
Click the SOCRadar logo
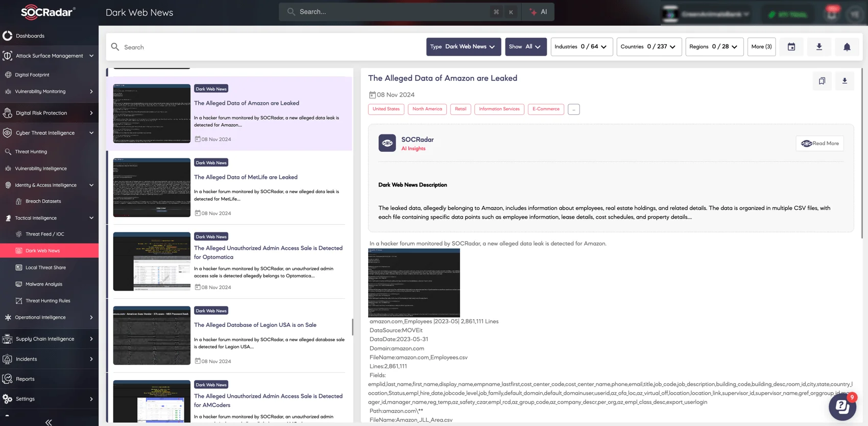(x=48, y=12)
